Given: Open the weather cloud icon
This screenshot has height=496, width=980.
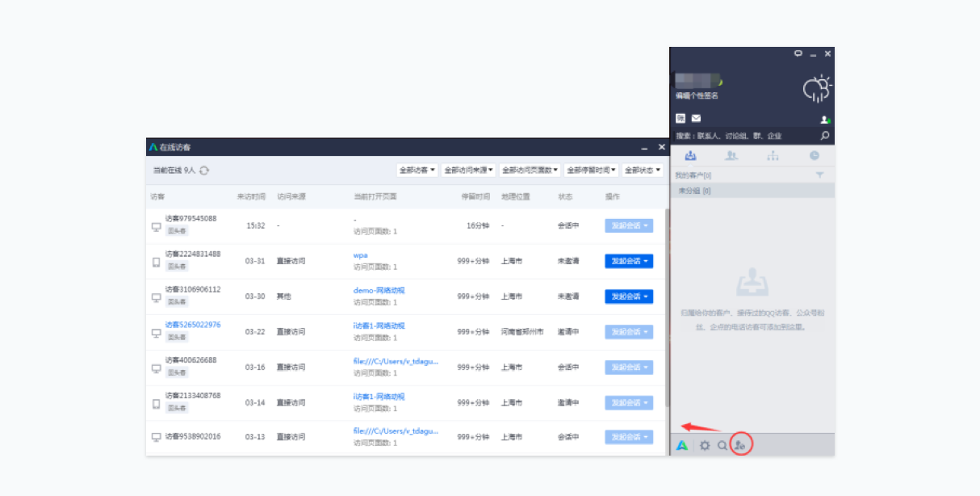Looking at the screenshot, I should click(817, 87).
